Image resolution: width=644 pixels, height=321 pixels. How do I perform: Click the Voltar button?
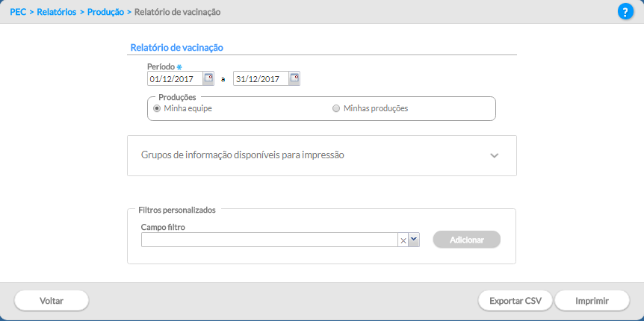click(52, 301)
